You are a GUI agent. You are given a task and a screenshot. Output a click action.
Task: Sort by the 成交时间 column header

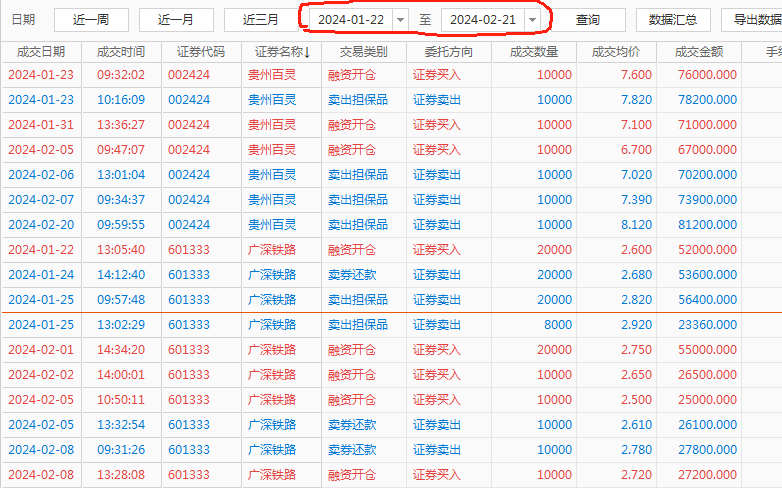tap(121, 52)
